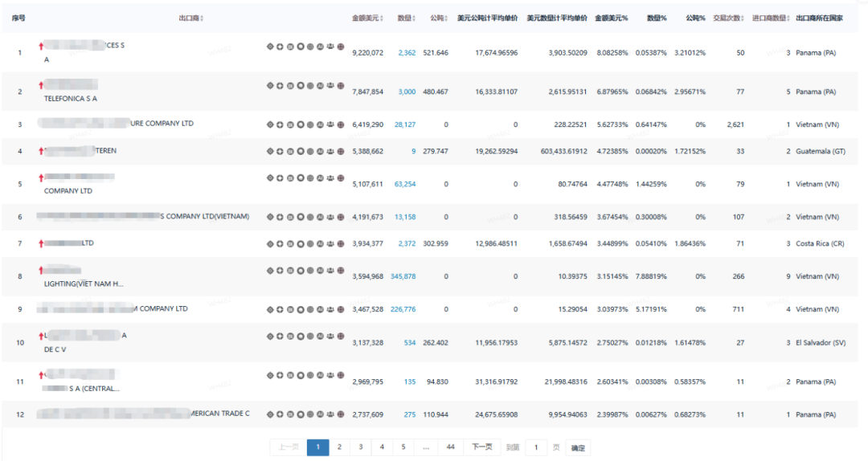This screenshot has width=868, height=461.
Task: Click the page number input field
Action: (536, 447)
